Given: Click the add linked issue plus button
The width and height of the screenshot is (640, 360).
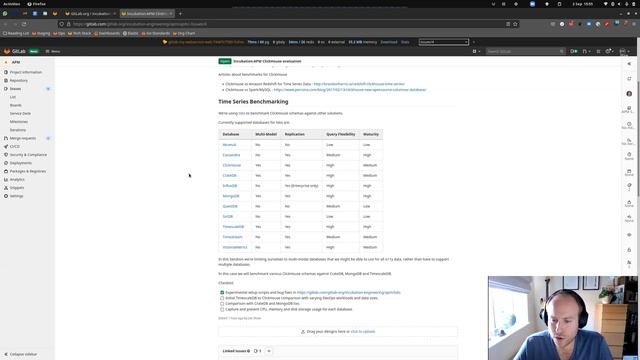Looking at the screenshot, I should click(x=269, y=351).
